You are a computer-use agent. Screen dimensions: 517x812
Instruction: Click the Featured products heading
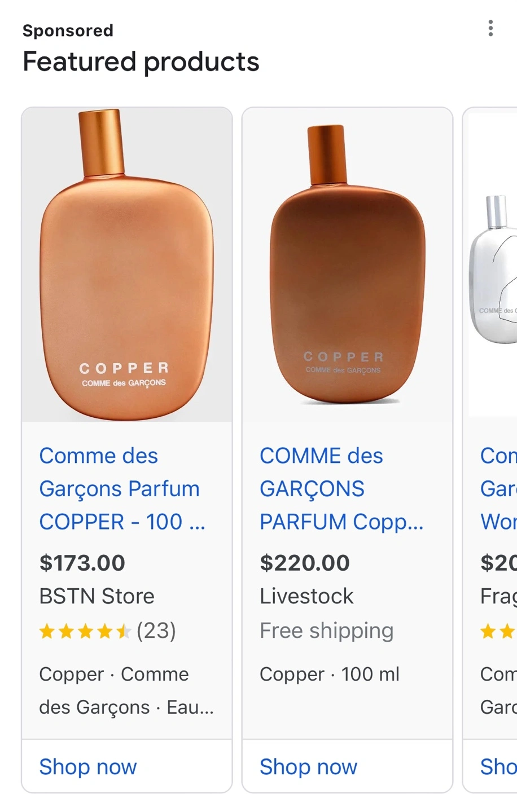click(141, 61)
